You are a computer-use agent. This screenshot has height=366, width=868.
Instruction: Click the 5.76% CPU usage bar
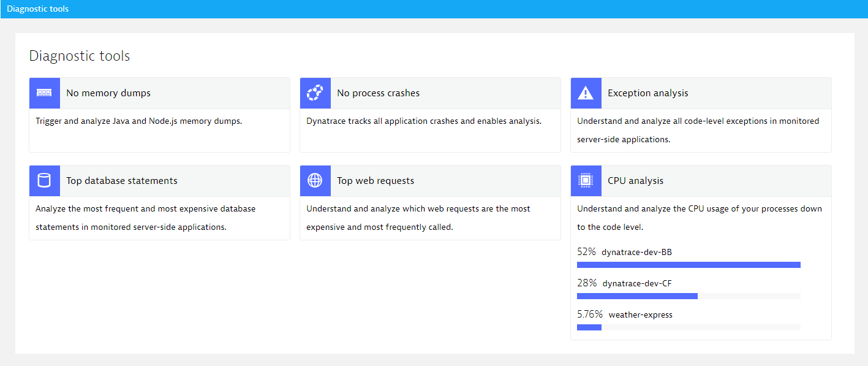[689, 327]
